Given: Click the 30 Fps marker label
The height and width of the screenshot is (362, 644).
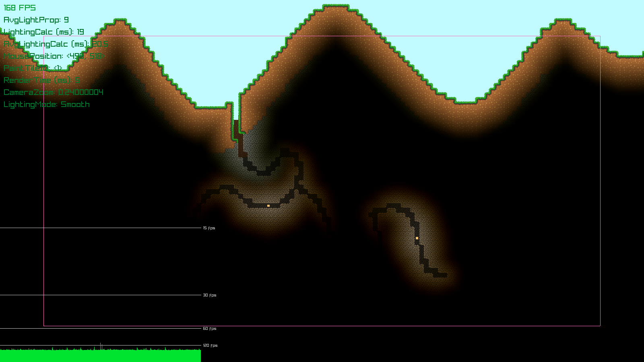Looking at the screenshot, I should (210, 295).
